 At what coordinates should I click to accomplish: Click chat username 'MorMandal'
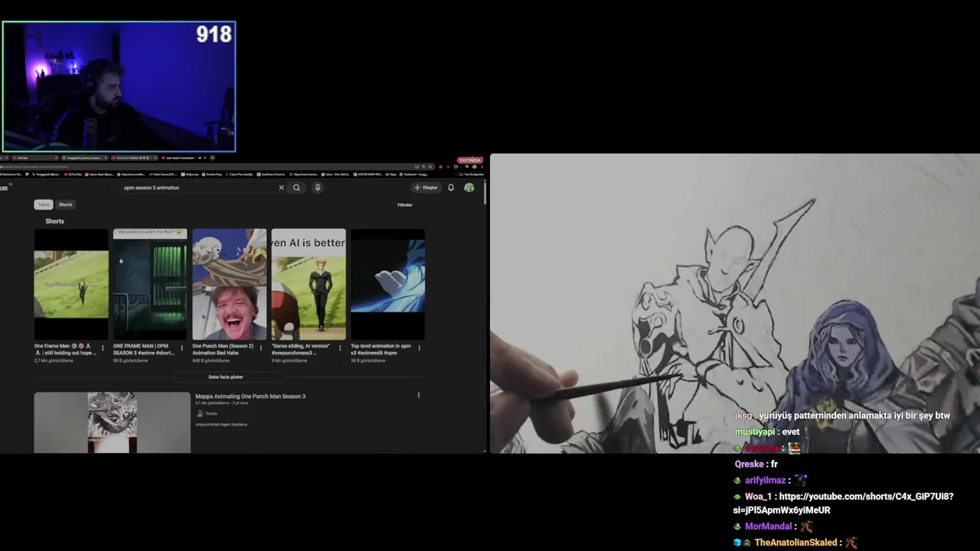(768, 527)
